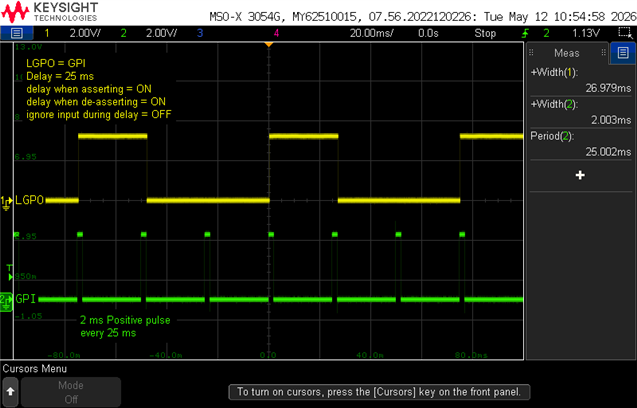
Task: Enable channel 3 in top bar
Action: pyautogui.click(x=200, y=33)
